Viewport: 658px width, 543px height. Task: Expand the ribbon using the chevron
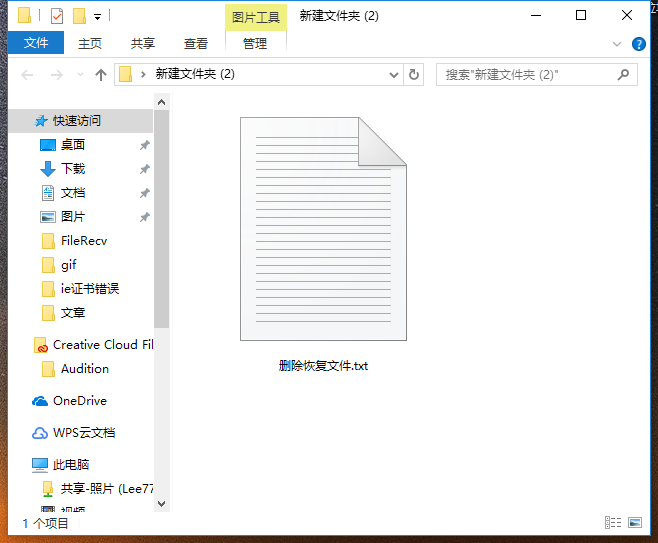click(x=617, y=44)
